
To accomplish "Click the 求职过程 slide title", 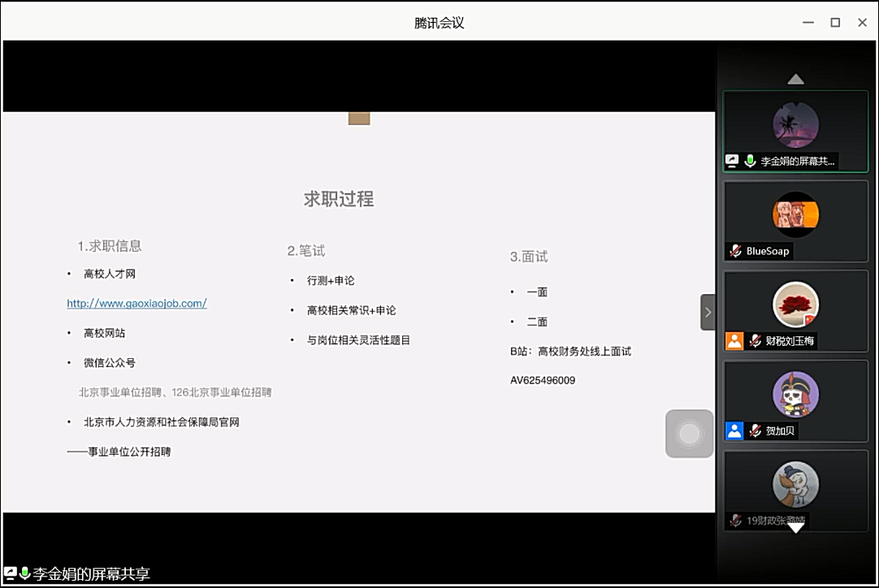I will click(x=339, y=199).
